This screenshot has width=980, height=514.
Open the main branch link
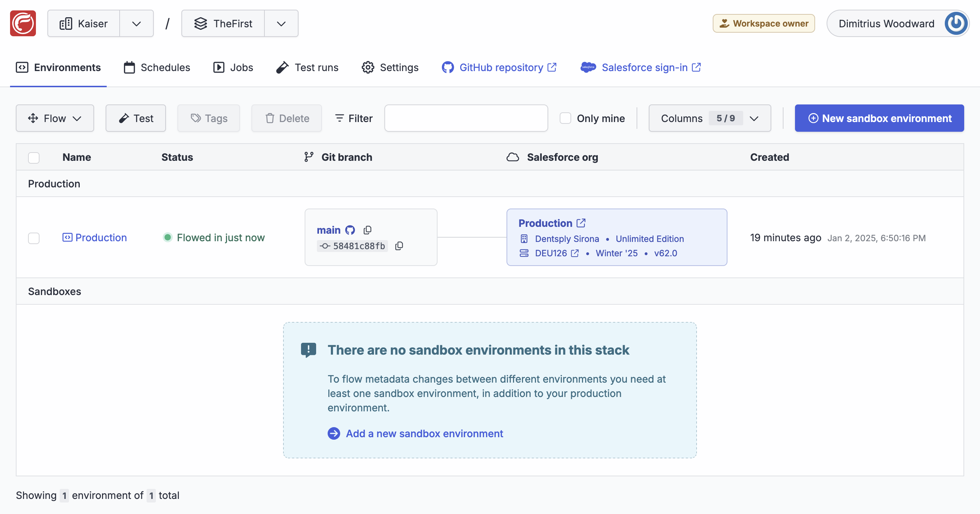coord(328,230)
